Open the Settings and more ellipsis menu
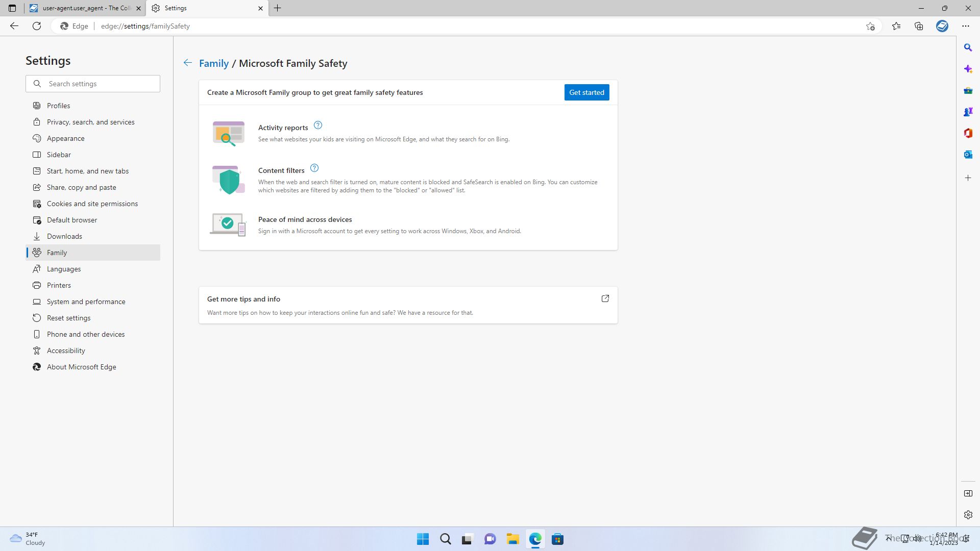Image resolution: width=980 pixels, height=551 pixels. coord(965,26)
